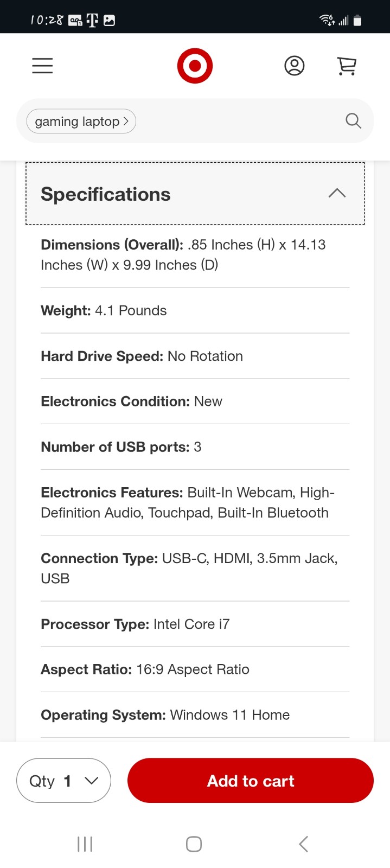Tap the battery indicator in status bar
Image resolution: width=390 pixels, height=868 pixels.
click(x=357, y=21)
